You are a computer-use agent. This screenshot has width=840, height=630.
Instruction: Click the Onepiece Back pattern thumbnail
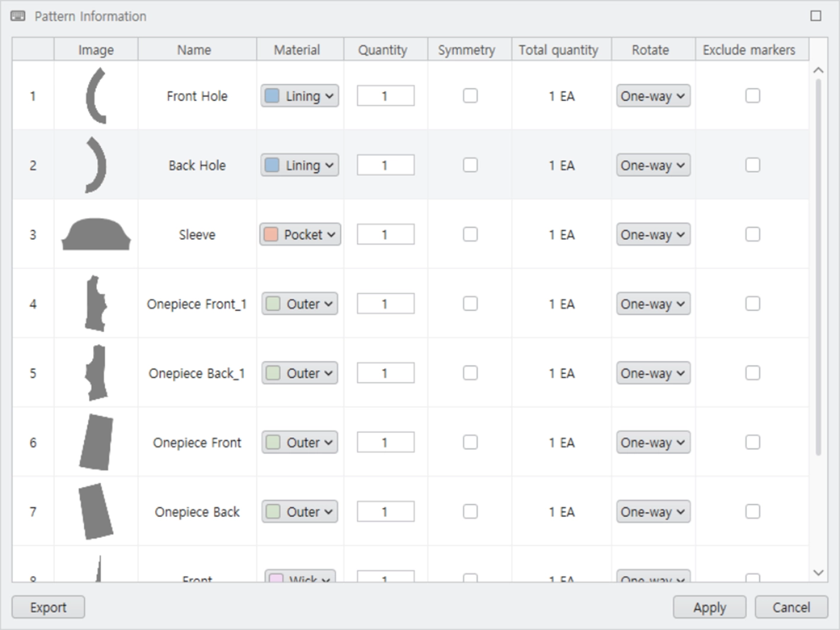[x=96, y=512]
